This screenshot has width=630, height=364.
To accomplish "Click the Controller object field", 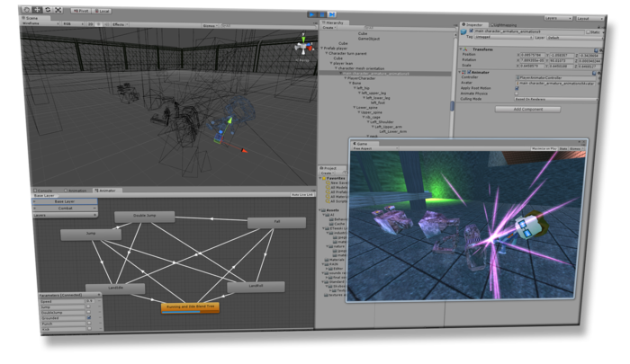I will tap(556, 78).
